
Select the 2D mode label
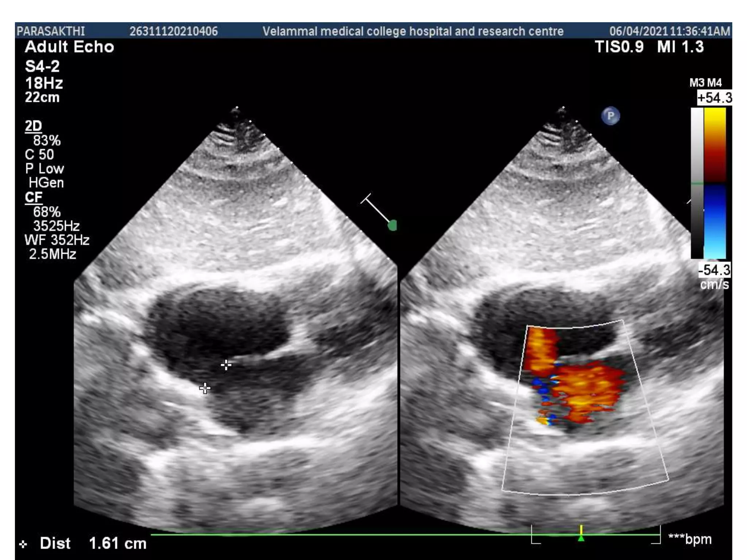coord(33,126)
